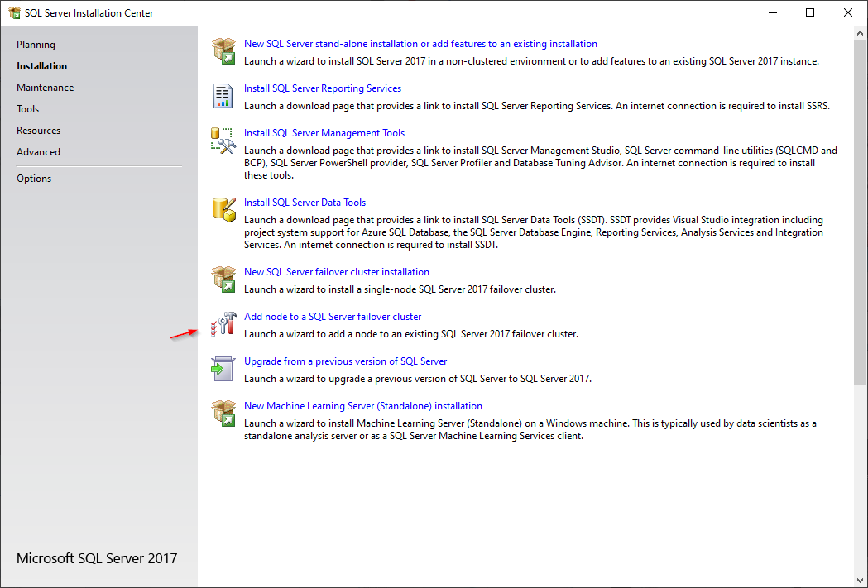The height and width of the screenshot is (588, 868).
Task: Click the SQL Server Data Tools icon
Action: coord(223,210)
